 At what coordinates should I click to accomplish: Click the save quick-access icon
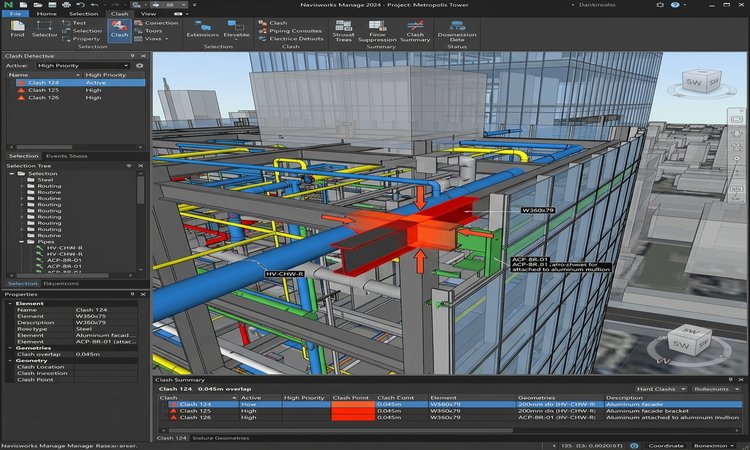(x=52, y=5)
